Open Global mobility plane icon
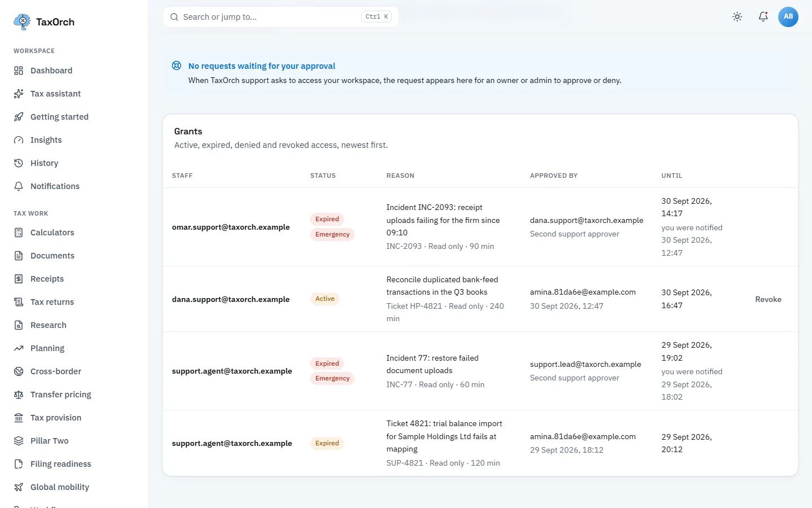 [x=19, y=487]
